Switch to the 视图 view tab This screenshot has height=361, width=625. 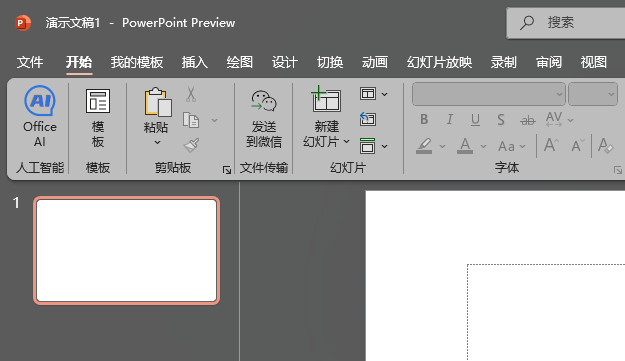594,62
